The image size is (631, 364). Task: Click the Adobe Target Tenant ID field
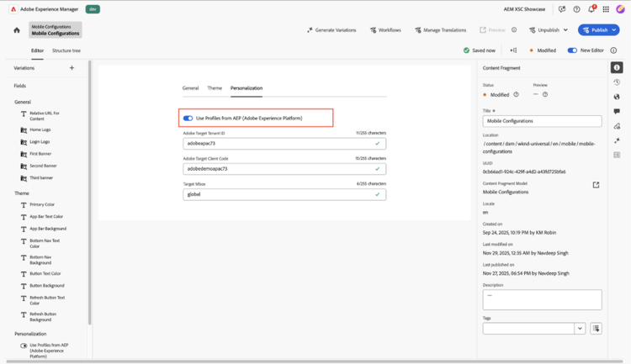pos(278,144)
